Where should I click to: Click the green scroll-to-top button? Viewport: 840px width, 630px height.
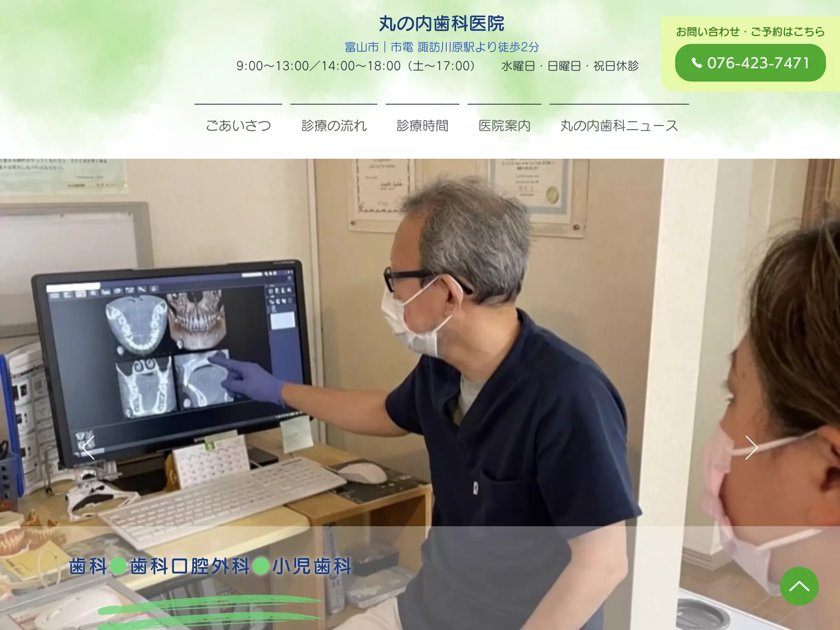(799, 586)
